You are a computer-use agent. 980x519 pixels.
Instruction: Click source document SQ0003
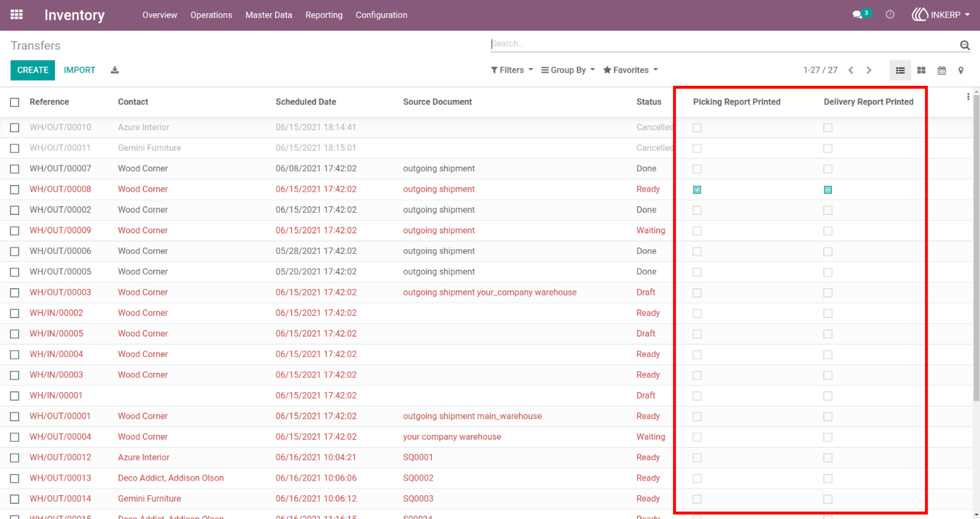click(x=419, y=499)
